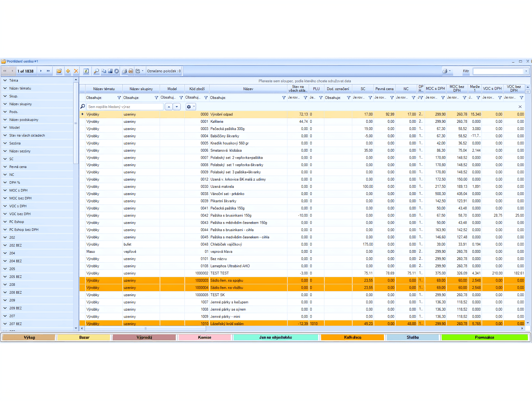The height and width of the screenshot is (402, 532).
Task: Click in the search text field
Action: (125, 107)
